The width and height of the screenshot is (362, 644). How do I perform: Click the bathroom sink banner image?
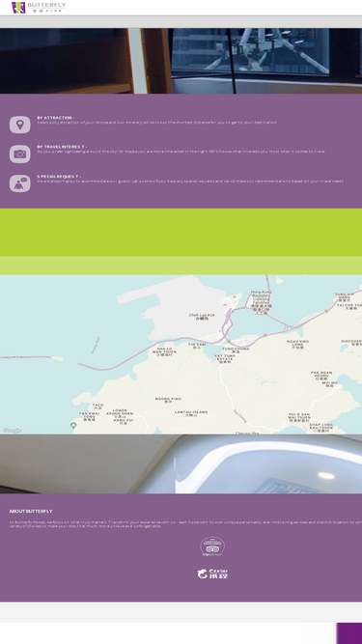181,464
